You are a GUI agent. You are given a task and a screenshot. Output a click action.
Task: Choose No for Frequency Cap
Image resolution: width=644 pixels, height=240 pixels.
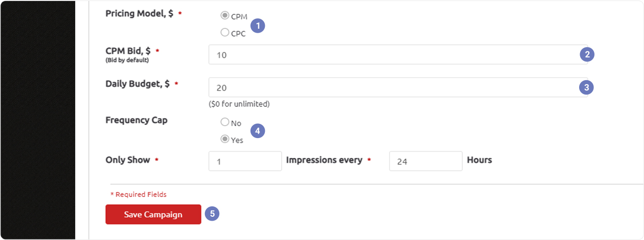(x=225, y=122)
